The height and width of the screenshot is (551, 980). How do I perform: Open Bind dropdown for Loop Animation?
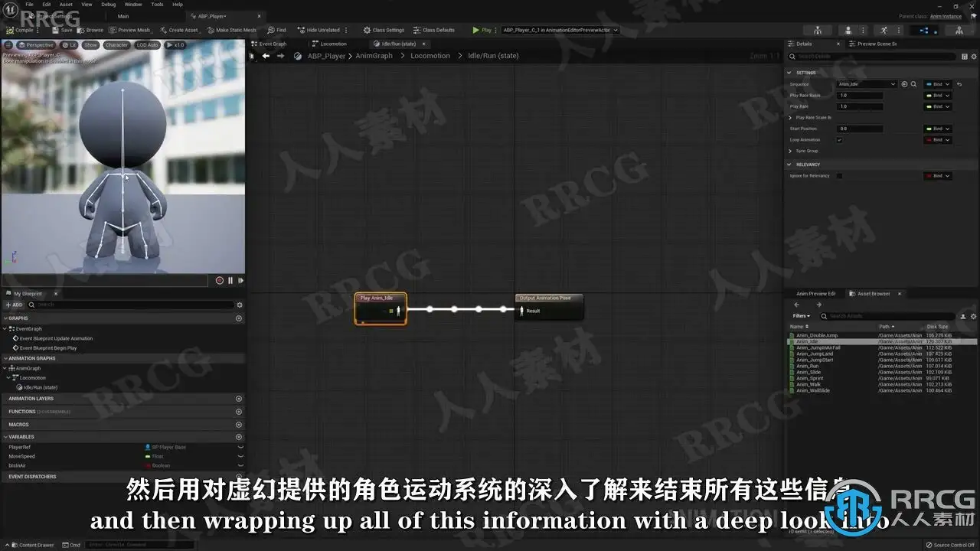tap(938, 140)
